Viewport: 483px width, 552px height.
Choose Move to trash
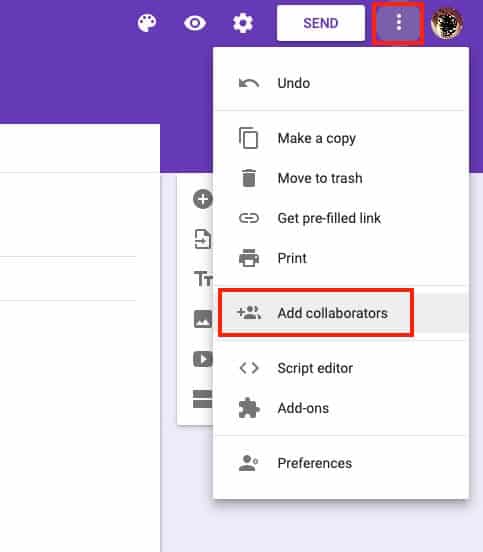tap(341, 178)
